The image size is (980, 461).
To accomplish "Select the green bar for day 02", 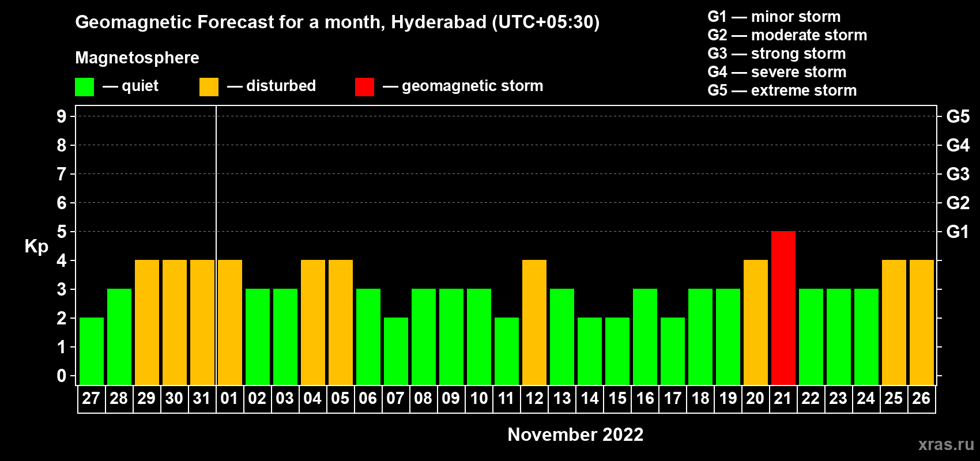I will pos(258,337).
